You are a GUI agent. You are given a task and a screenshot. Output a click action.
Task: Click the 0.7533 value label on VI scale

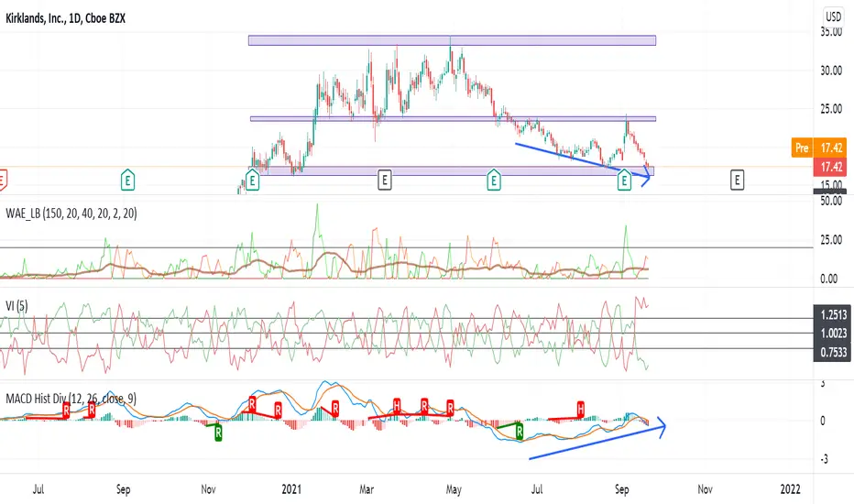[833, 352]
